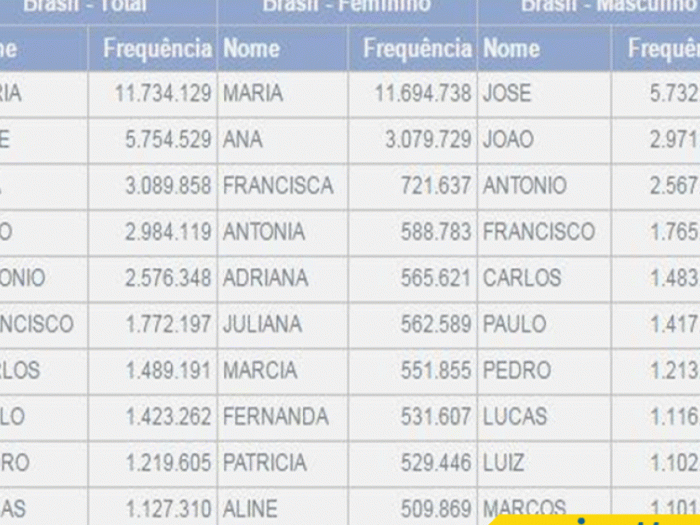Select the CARLOS cell in Masculino column
Image resolution: width=700 pixels, height=525 pixels.
click(x=544, y=279)
